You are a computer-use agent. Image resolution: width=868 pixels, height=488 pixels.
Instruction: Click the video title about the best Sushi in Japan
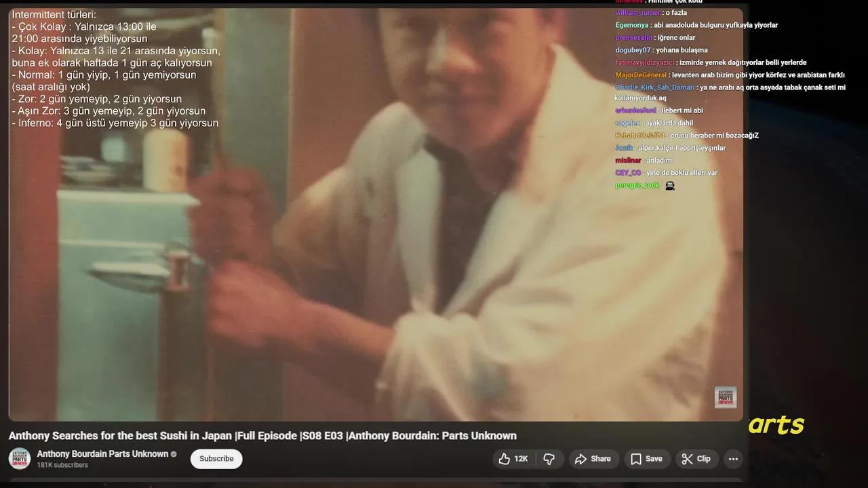(262, 436)
